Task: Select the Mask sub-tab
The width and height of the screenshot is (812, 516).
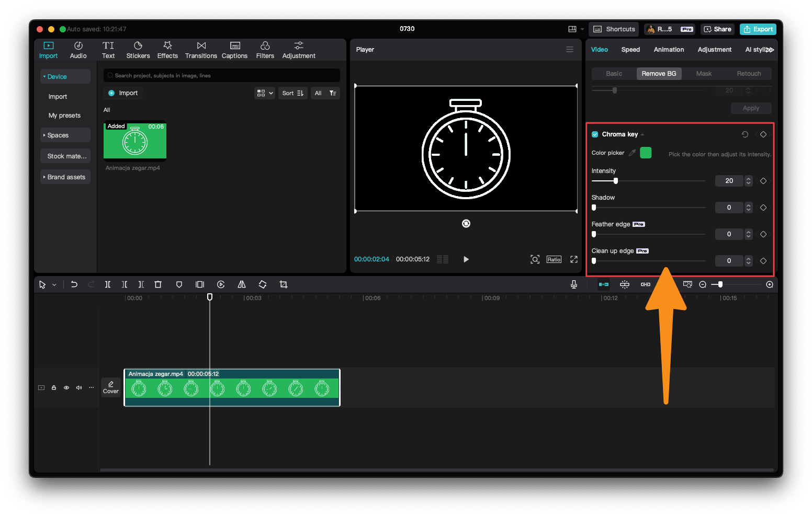Action: click(704, 74)
